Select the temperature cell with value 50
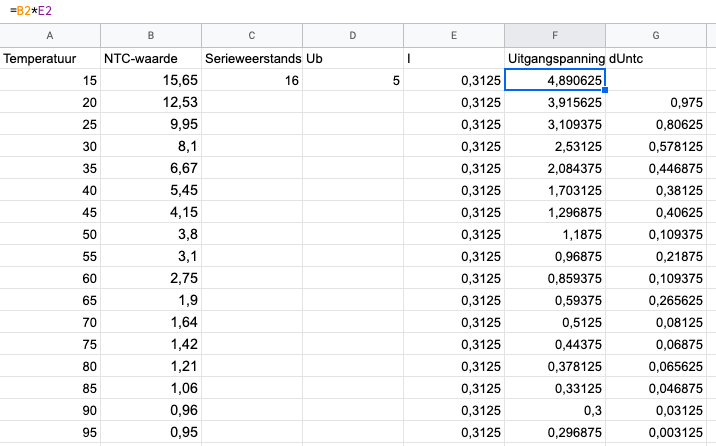The height and width of the screenshot is (446, 716). (x=50, y=234)
